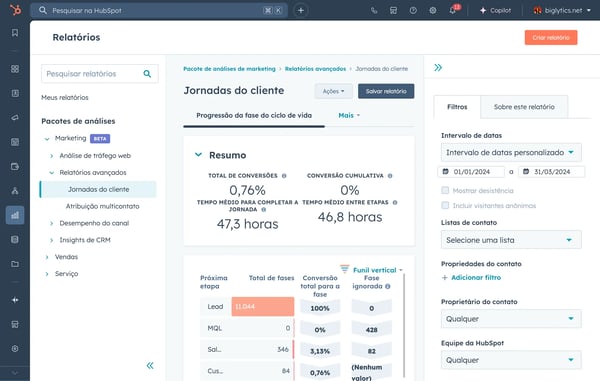This screenshot has height=381, width=600.
Task: Click the search magnifier in report search box
Action: [x=147, y=74]
